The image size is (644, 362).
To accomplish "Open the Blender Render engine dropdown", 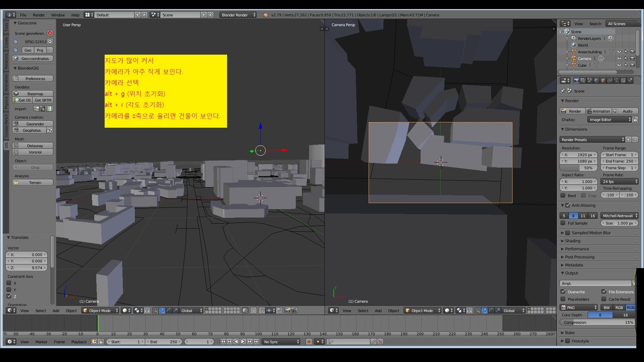I will point(238,15).
